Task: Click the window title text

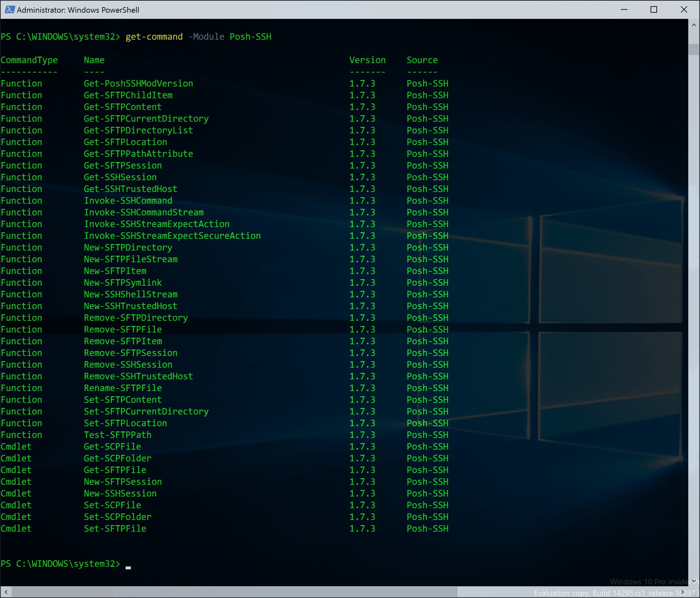Action: pyautogui.click(x=78, y=10)
